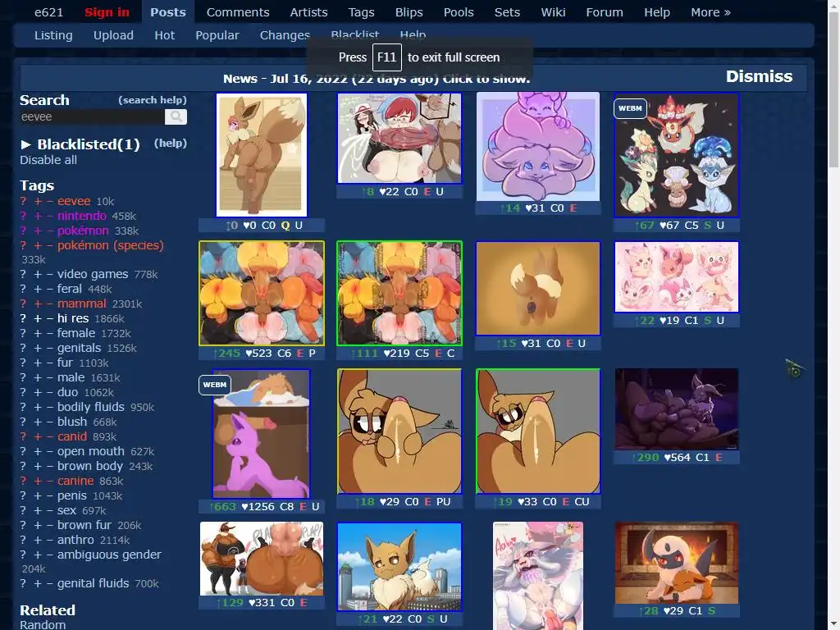Click the '?' wiki icon beside eevee tag
840x630 pixels.
[x=23, y=202]
